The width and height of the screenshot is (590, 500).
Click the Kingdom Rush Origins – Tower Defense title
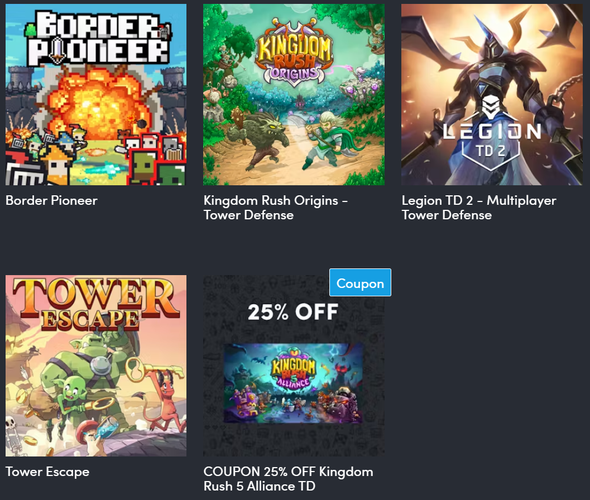point(275,208)
